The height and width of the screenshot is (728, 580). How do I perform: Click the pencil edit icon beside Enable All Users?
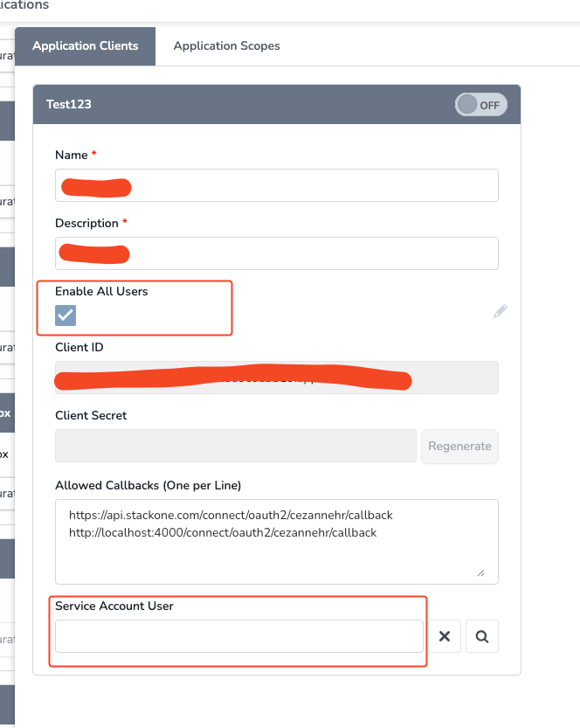pos(500,311)
